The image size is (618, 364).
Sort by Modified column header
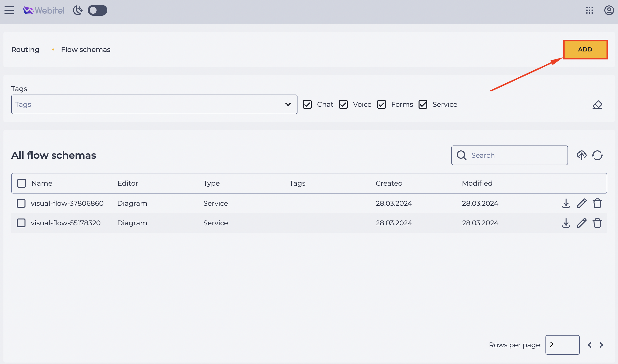tap(477, 183)
